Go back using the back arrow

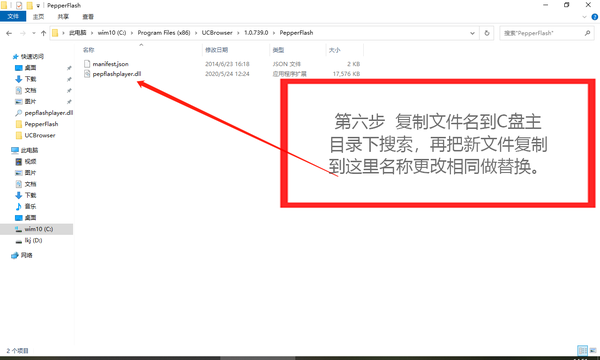[9, 33]
